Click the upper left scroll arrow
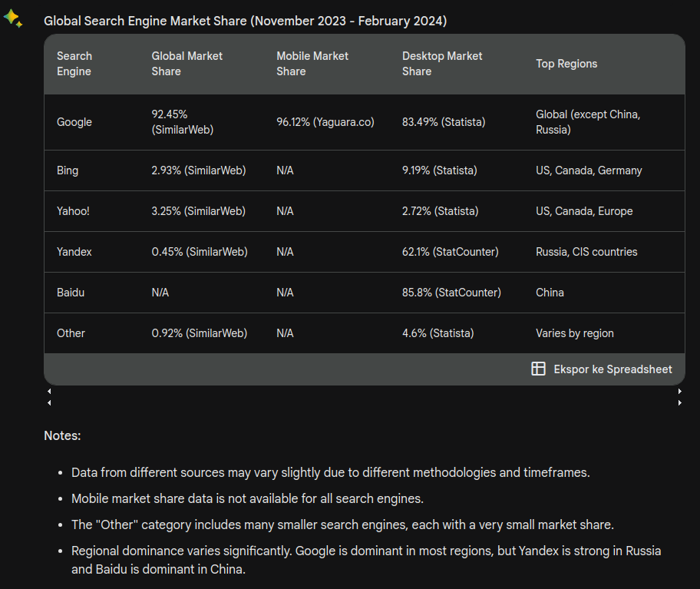This screenshot has height=589, width=700. [x=50, y=391]
